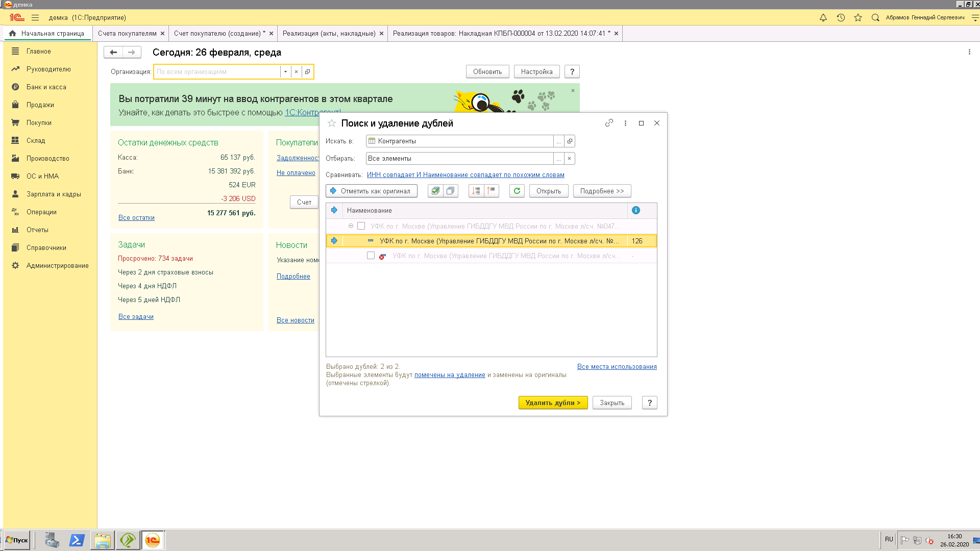This screenshot has width=980, height=551.
Task: Open the Администрирование section
Action: [58, 266]
